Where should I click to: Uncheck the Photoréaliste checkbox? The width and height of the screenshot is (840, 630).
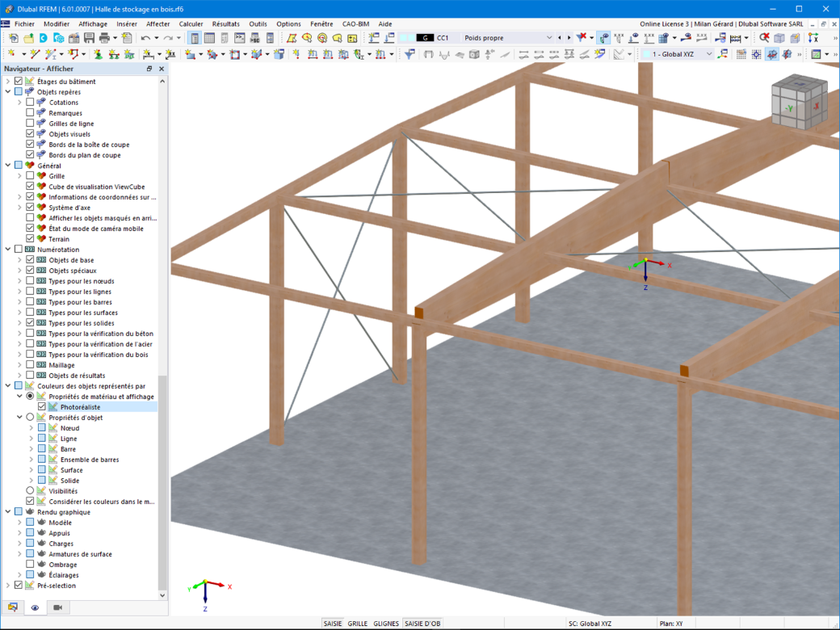(42, 406)
